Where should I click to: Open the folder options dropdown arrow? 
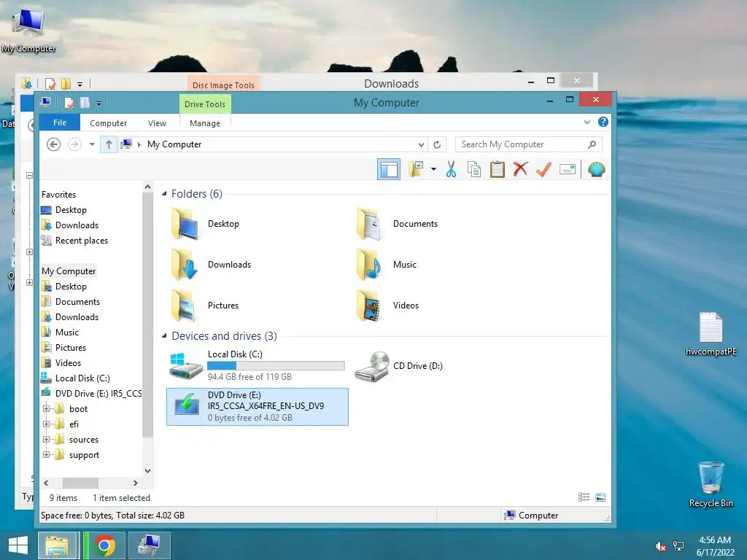click(x=433, y=169)
